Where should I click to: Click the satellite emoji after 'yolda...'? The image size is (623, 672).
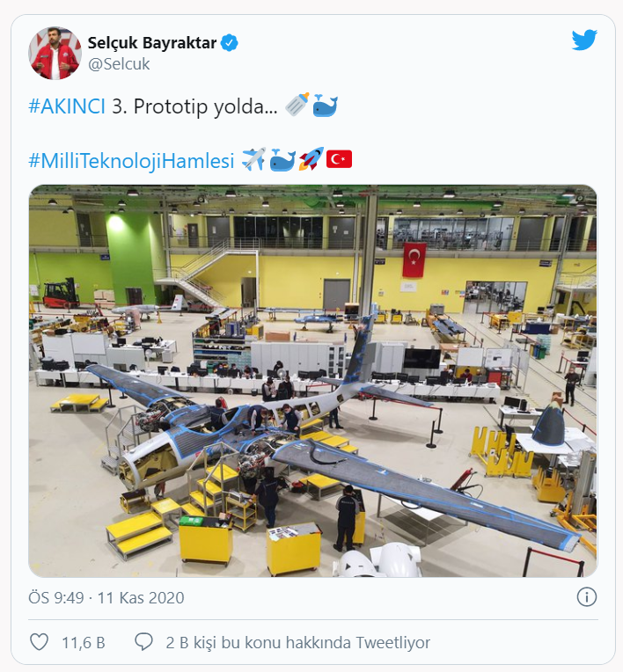point(297,106)
